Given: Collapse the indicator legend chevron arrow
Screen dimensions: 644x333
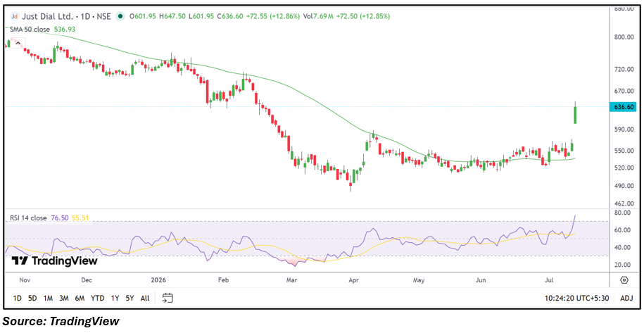Looking at the screenshot, I should (18, 43).
